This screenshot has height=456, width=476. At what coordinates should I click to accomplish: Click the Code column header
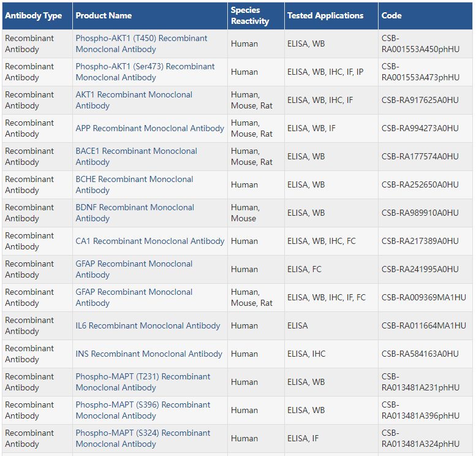[x=391, y=16]
